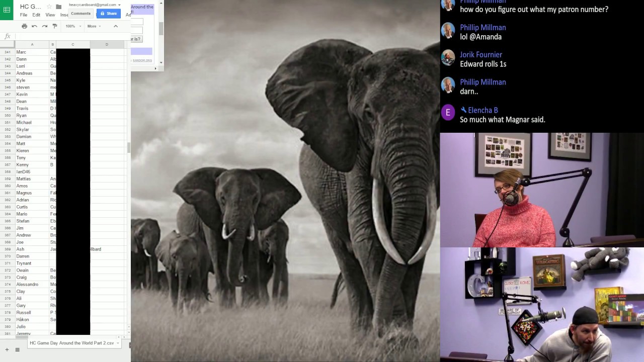Select column A header
Screen dimensions: 644x362
[32, 45]
